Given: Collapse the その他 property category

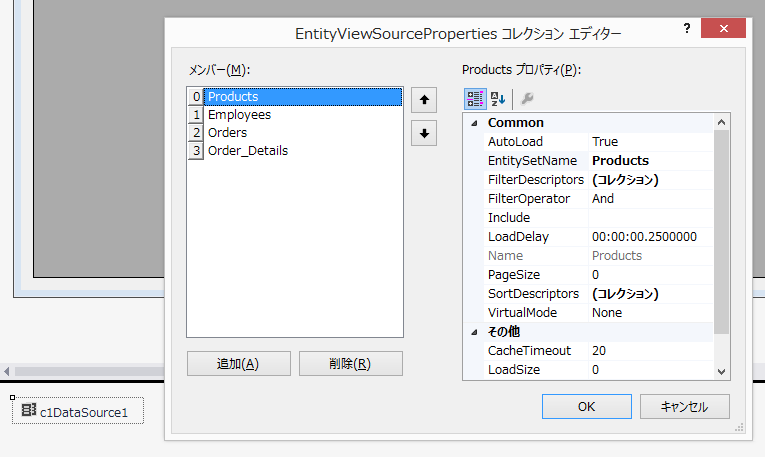Looking at the screenshot, I should tap(474, 332).
